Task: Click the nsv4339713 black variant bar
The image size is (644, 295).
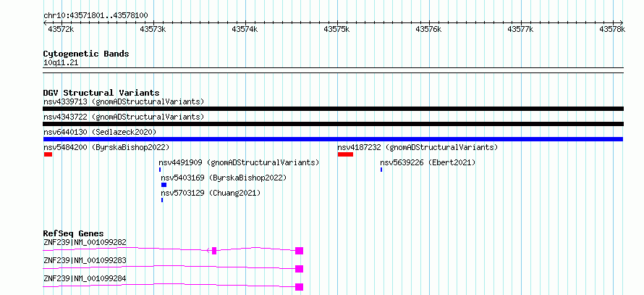Action: tap(333, 109)
